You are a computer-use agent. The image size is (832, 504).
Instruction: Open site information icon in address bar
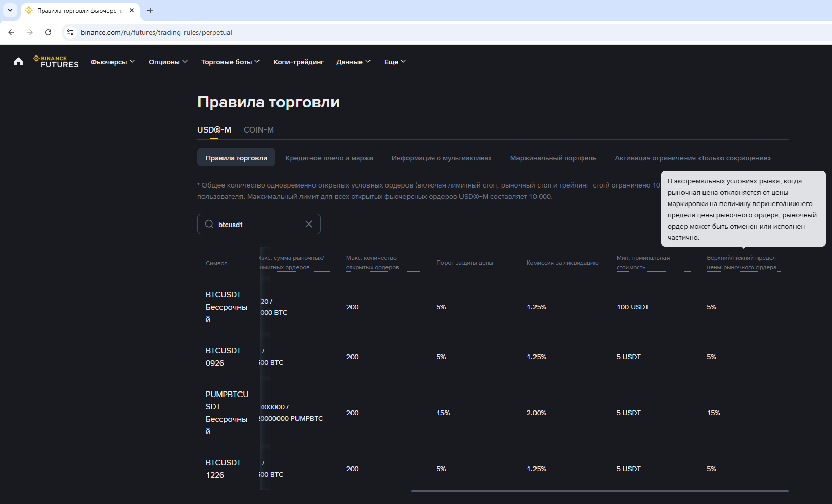70,32
